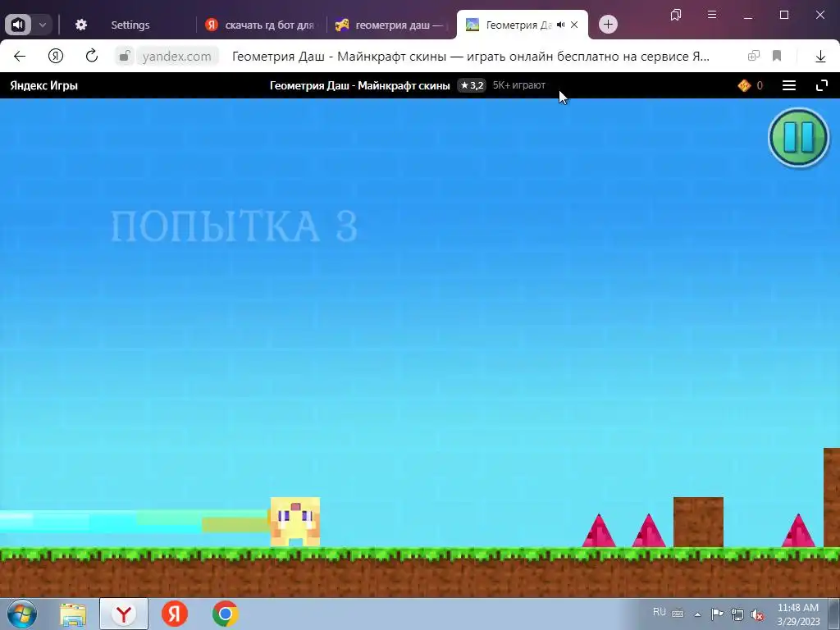Screen dimensions: 840x630
Task: Open the muted volume tray icon
Action: 757,615
